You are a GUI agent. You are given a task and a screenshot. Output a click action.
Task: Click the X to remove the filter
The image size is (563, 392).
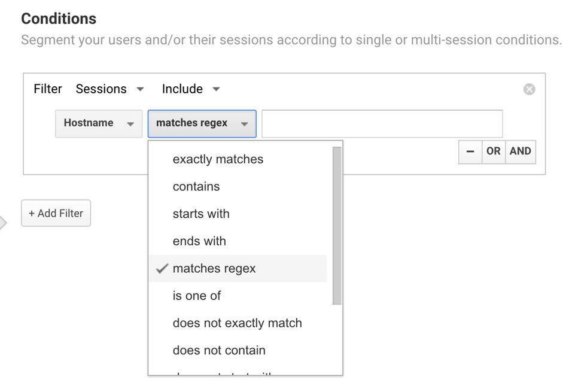[529, 89]
